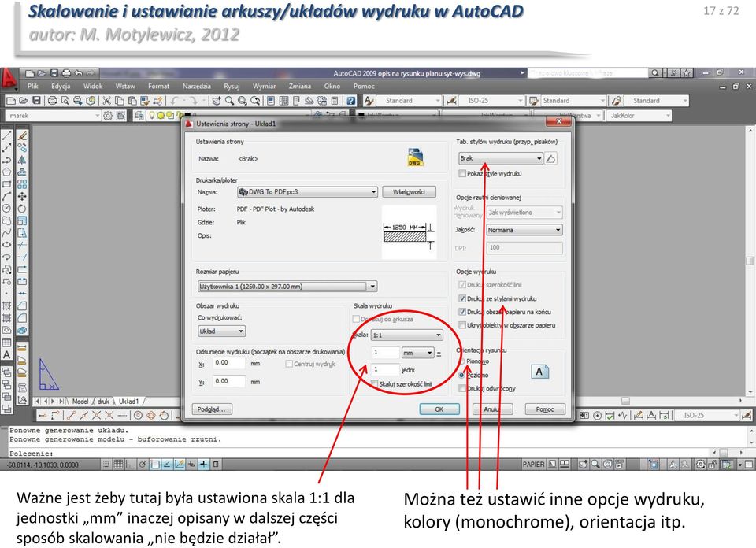Open the Wymiar menu
The width and height of the screenshot is (756, 548).
tap(264, 87)
